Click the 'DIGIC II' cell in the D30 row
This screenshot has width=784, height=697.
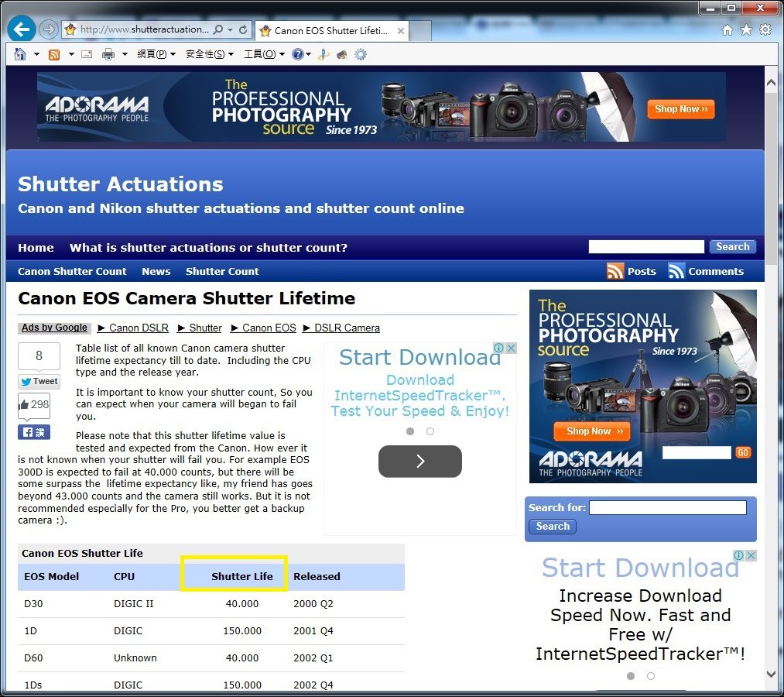[133, 604]
